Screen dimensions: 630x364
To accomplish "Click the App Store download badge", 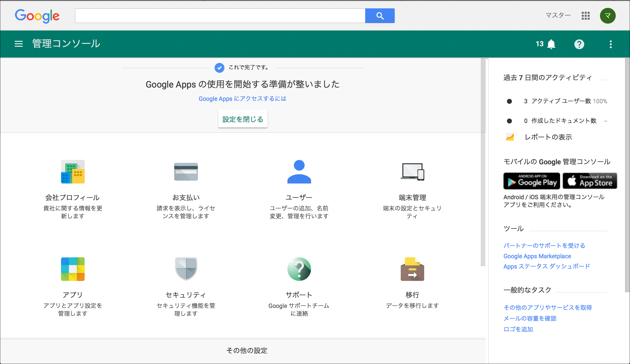I will [589, 181].
